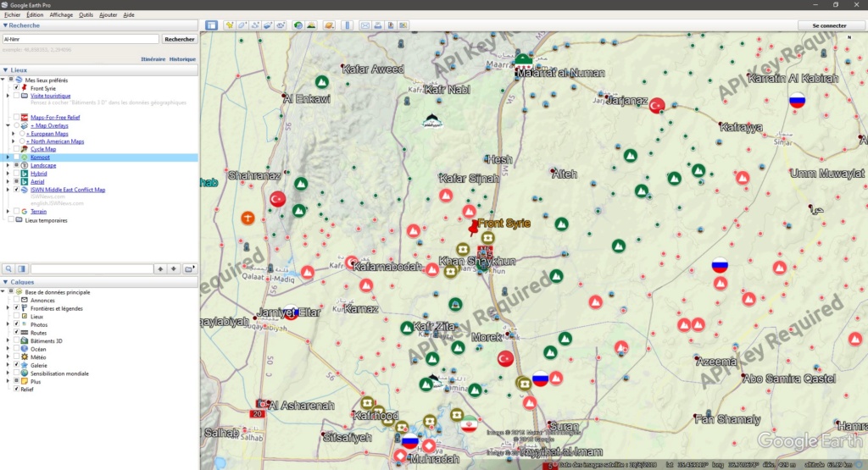Click the Print toolbar icon
Viewport: 868px width, 470px height.
click(x=378, y=25)
